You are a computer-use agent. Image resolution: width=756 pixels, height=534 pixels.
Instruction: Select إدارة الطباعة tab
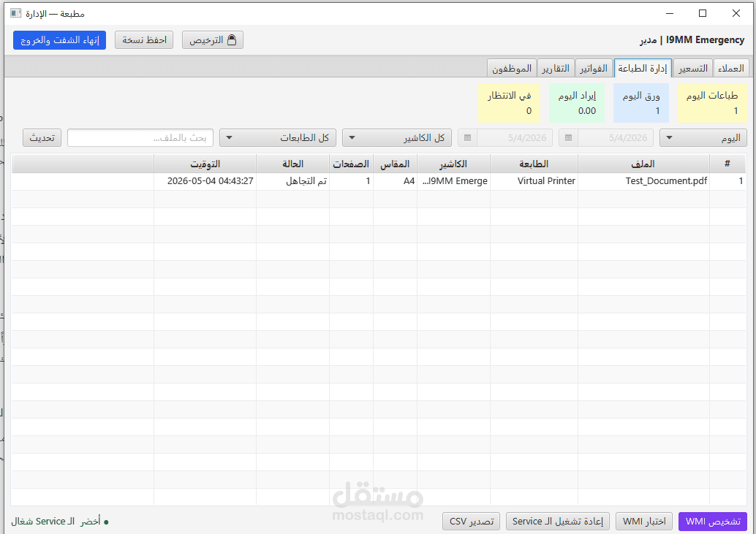coord(643,69)
